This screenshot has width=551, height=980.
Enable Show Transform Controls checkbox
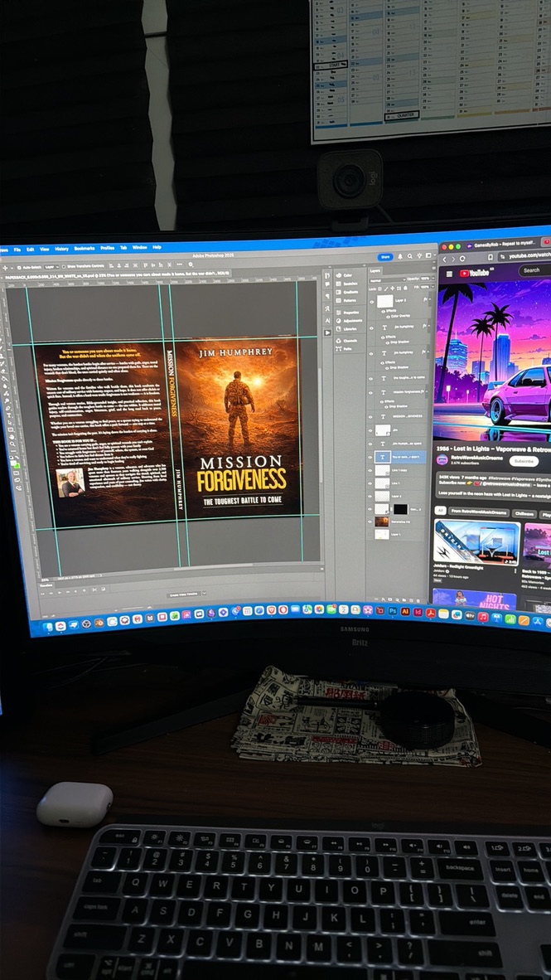point(65,266)
